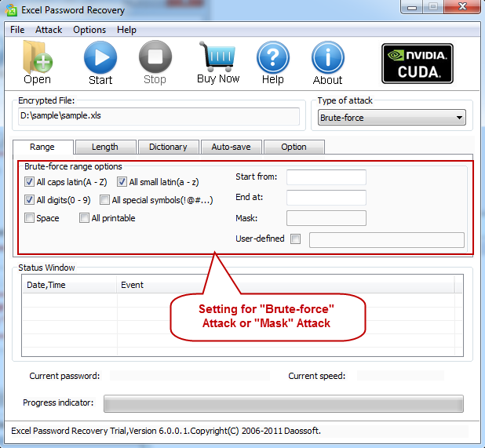Click the Encrypted File path field
This screenshot has height=448, width=485.
click(159, 116)
